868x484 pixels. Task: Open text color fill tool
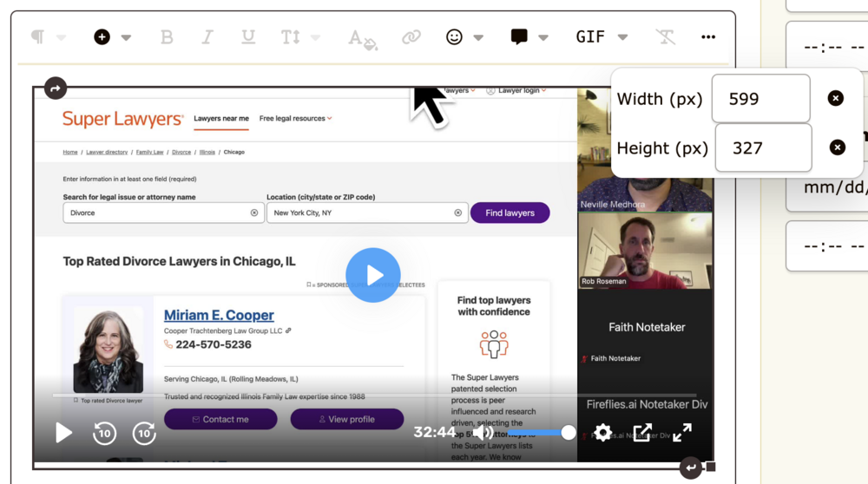click(363, 39)
